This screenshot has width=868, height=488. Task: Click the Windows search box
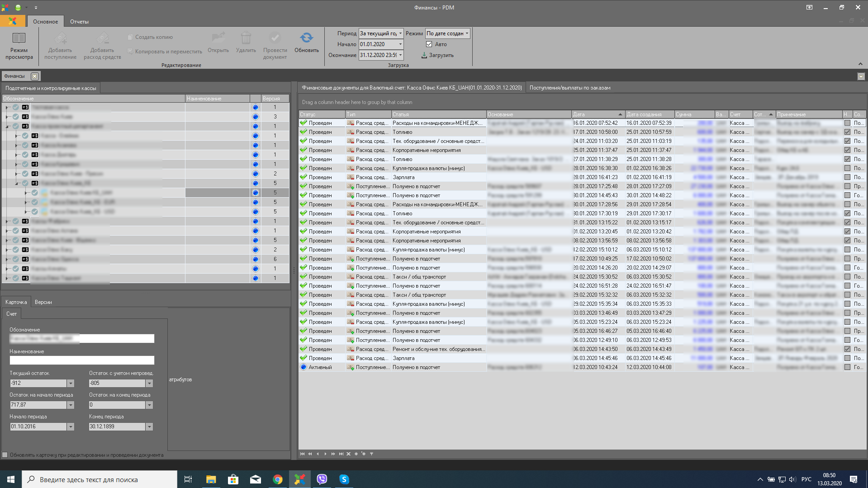pyautogui.click(x=100, y=479)
